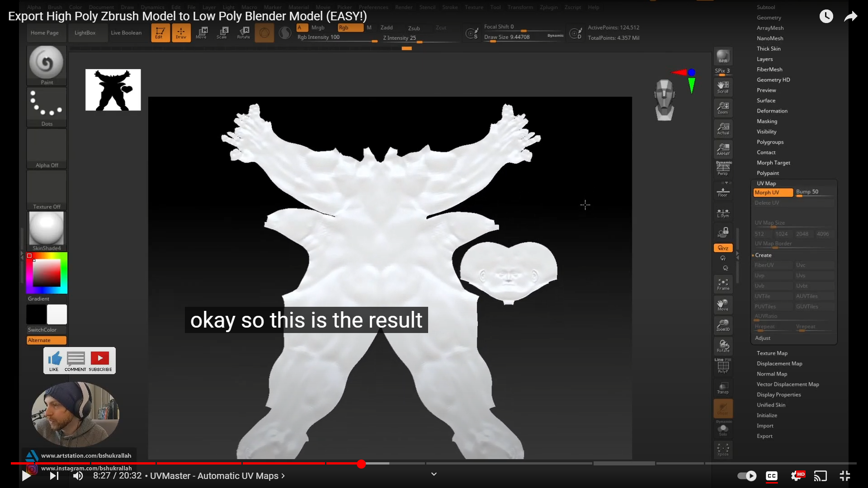Image resolution: width=868 pixels, height=488 pixels.
Task: Toggle the YouTube autoplay switch
Action: (x=746, y=476)
